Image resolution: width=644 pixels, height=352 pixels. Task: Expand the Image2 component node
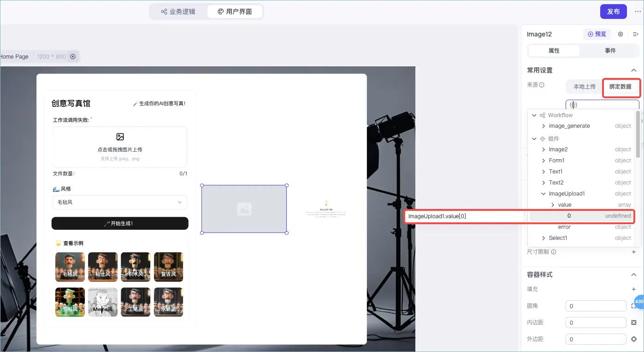544,149
